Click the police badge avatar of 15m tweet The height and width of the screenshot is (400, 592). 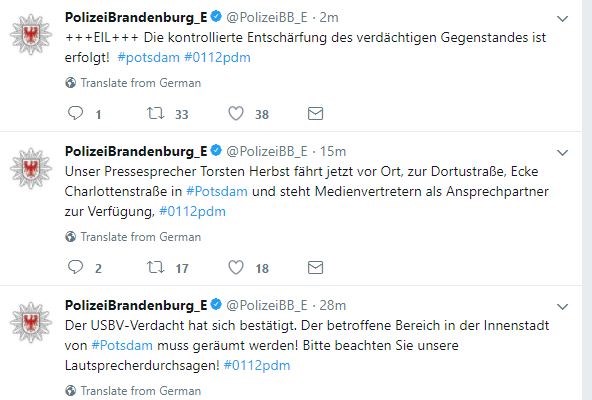pyautogui.click(x=31, y=168)
